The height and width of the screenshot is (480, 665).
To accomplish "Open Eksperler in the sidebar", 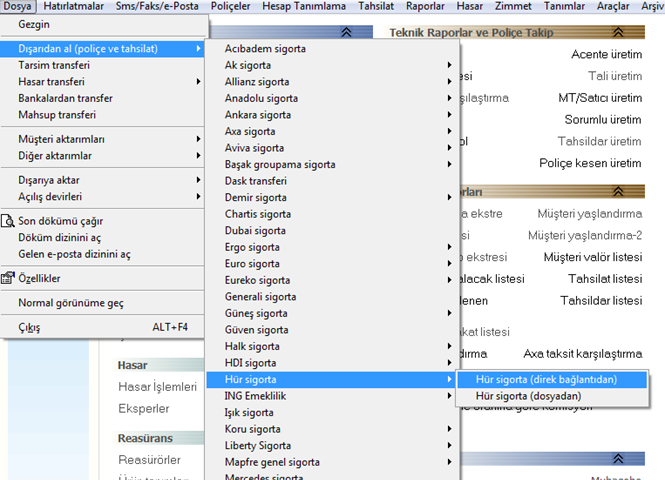I will pos(145,408).
